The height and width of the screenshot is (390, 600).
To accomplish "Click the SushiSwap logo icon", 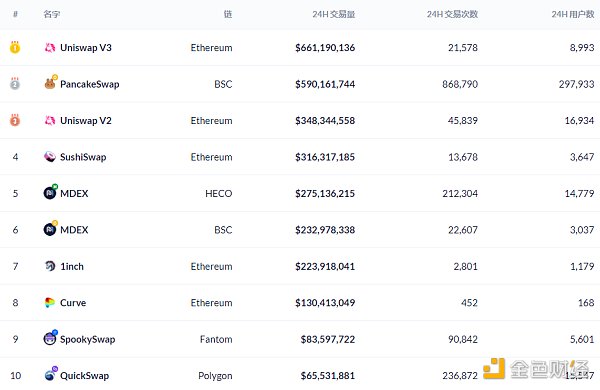I will pos(50,157).
